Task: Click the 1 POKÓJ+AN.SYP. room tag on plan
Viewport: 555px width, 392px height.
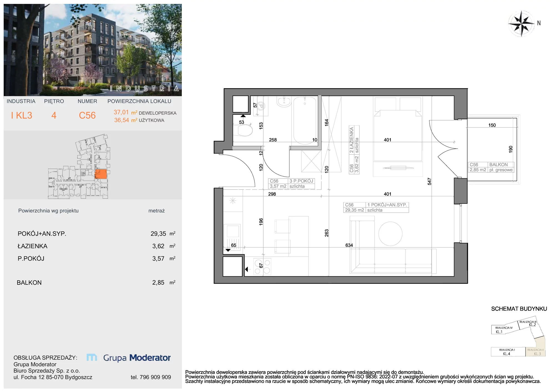Action: [x=376, y=207]
